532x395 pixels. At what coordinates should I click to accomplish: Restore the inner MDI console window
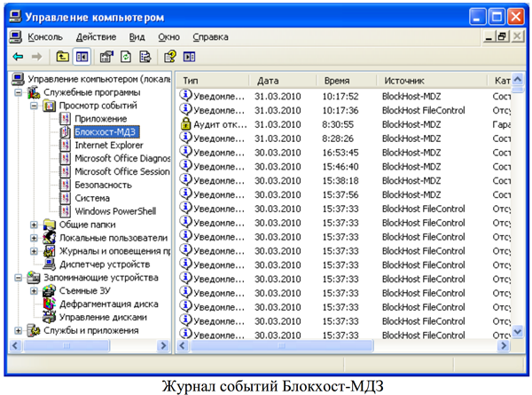coord(503,36)
